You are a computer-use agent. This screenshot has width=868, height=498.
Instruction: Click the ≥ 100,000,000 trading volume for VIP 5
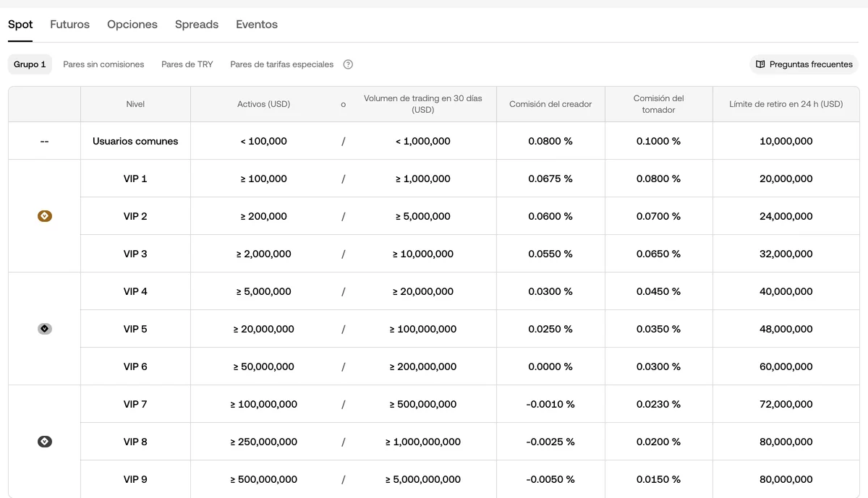[x=423, y=329]
